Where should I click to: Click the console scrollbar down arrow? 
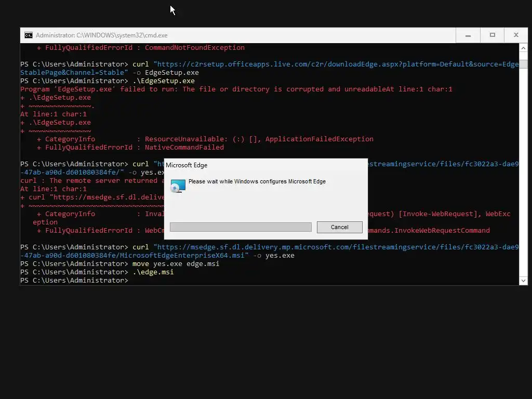(x=523, y=281)
